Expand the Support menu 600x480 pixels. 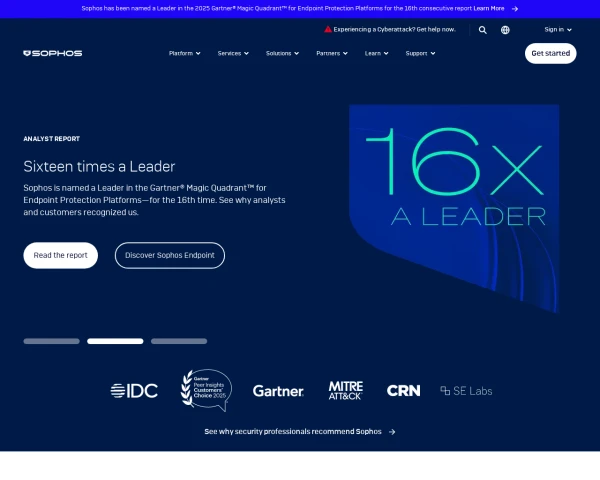[420, 53]
